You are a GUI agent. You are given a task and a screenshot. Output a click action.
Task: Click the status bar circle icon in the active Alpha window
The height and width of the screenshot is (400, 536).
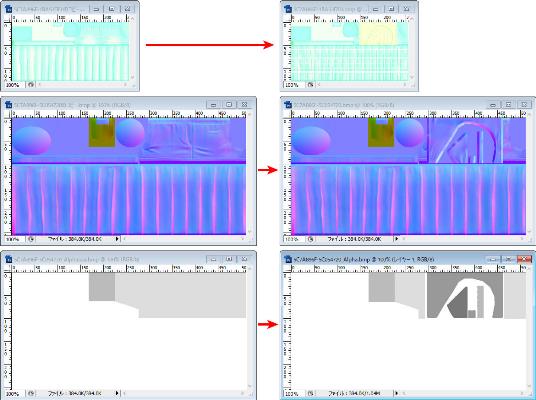coord(310,393)
